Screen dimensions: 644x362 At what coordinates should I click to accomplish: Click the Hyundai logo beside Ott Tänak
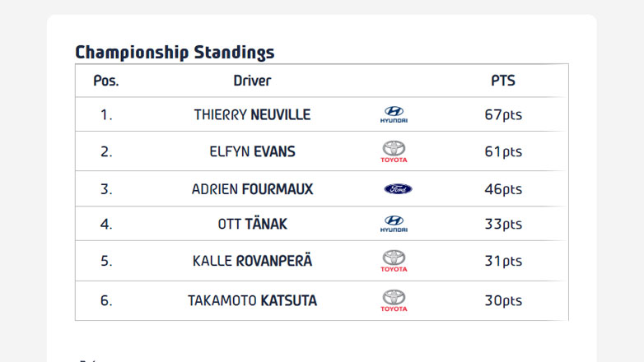tap(394, 224)
